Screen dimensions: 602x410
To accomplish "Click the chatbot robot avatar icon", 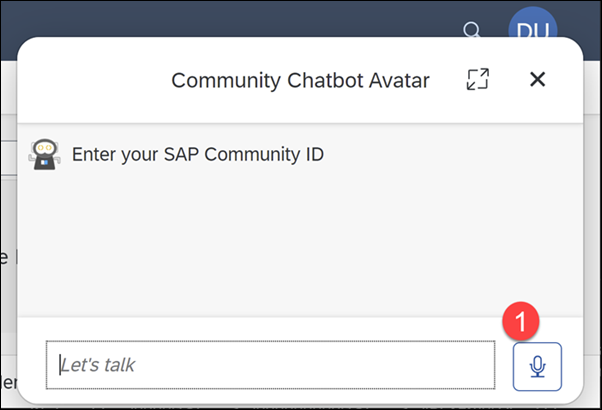I will pyautogui.click(x=45, y=154).
